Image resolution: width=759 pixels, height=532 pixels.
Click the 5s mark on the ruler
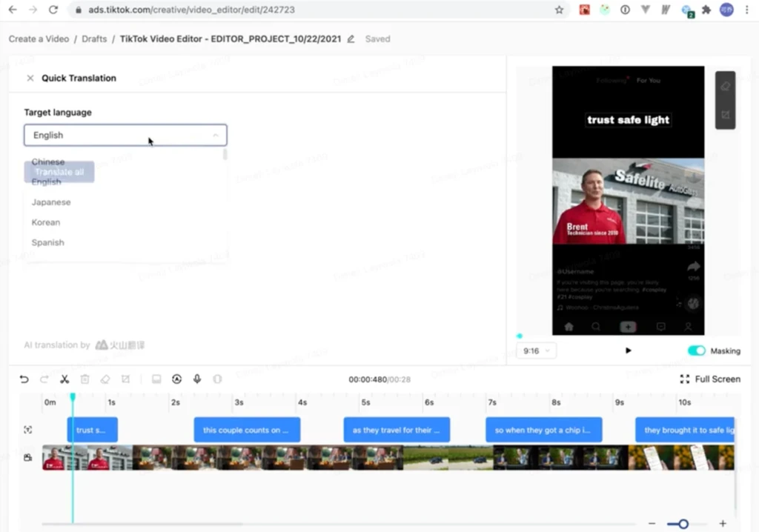click(365, 402)
